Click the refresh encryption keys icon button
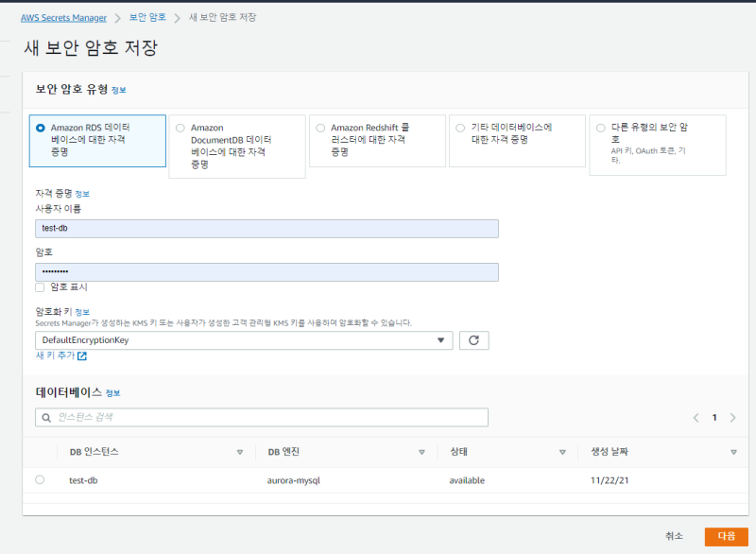Screen dimensions: 756x554 point(473,340)
